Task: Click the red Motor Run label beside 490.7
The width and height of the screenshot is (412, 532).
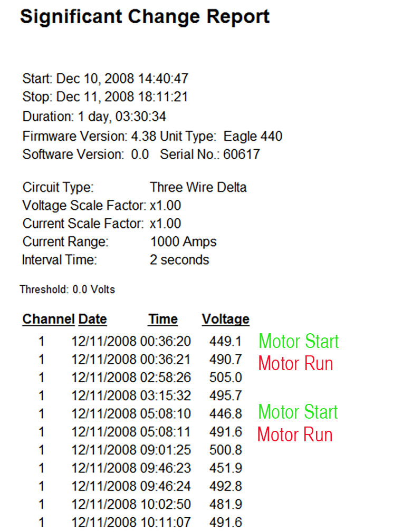Action: point(295,363)
